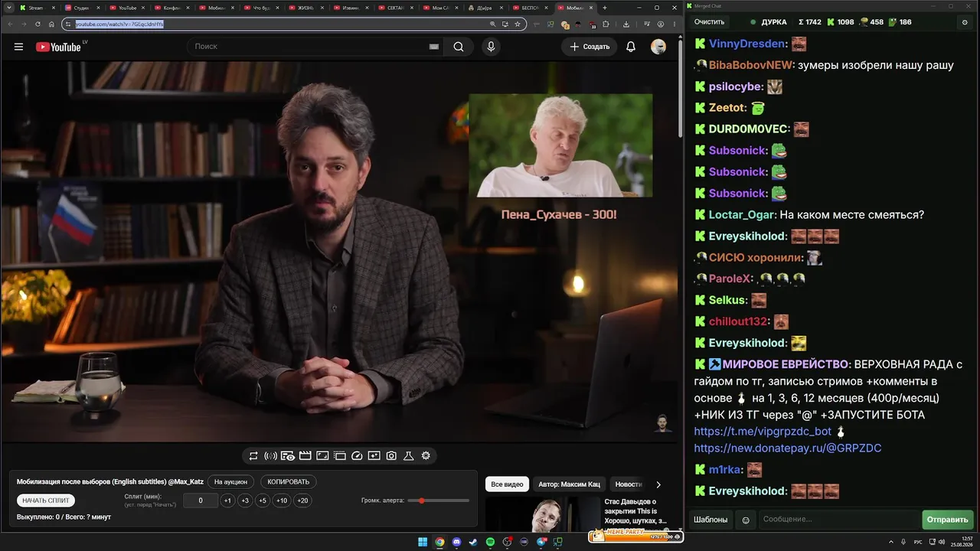Open the Chrome downloads icon
The width and height of the screenshot is (980, 551).
point(626,24)
